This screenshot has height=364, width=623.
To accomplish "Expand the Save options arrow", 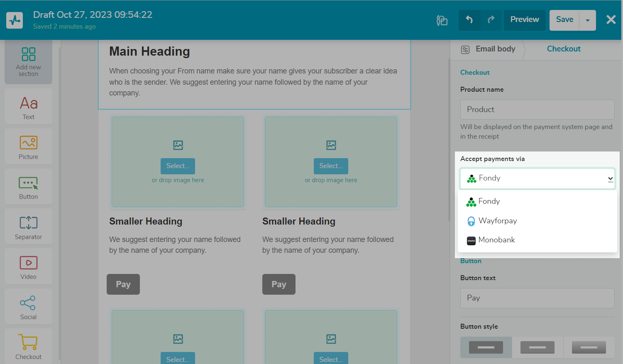I will (588, 20).
